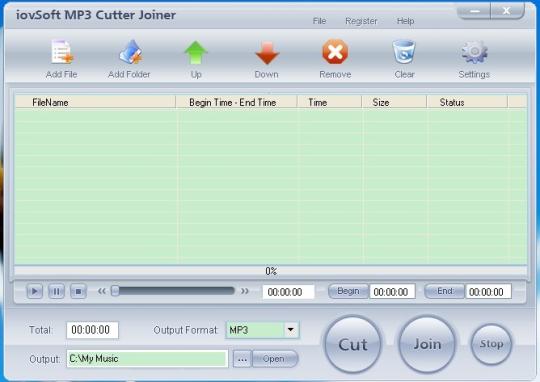Pause the audio preview
This screenshot has width=540, height=382.
(x=56, y=291)
